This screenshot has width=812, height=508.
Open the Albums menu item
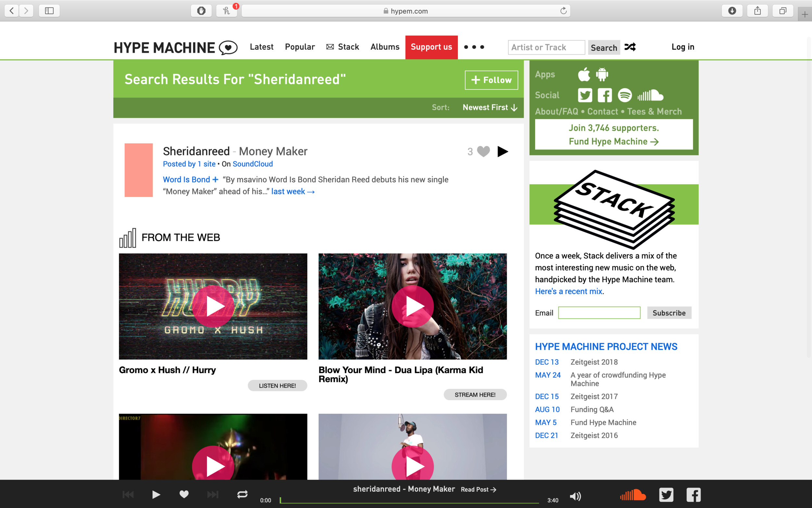tap(385, 47)
